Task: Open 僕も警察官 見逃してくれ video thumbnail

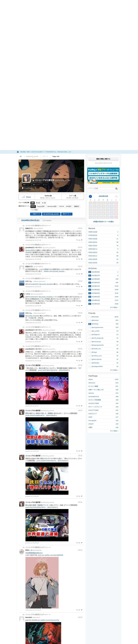Action: [x=47, y=388]
